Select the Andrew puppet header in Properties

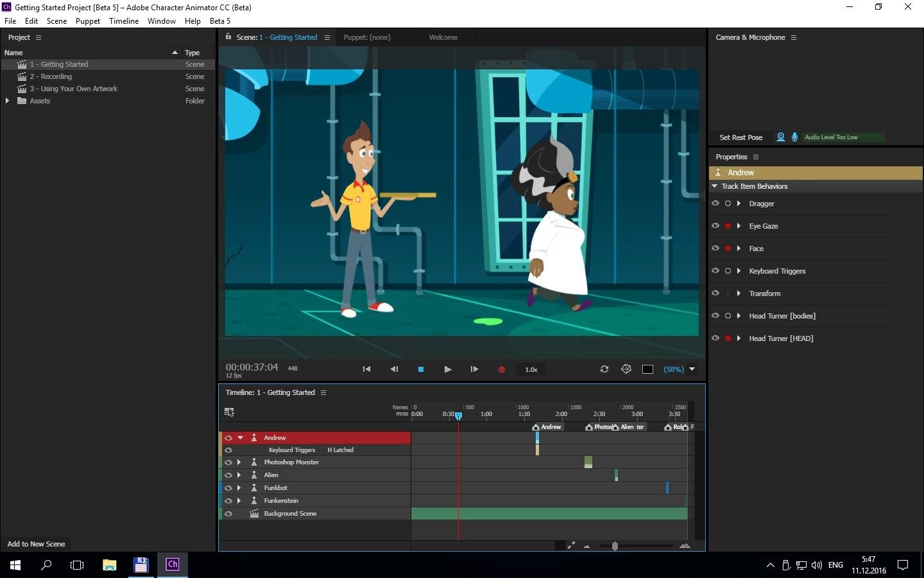[x=816, y=173]
